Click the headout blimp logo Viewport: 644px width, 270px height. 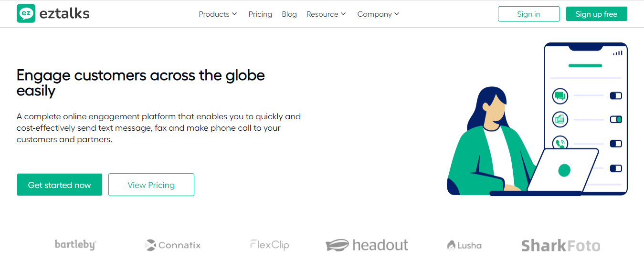[367, 245]
